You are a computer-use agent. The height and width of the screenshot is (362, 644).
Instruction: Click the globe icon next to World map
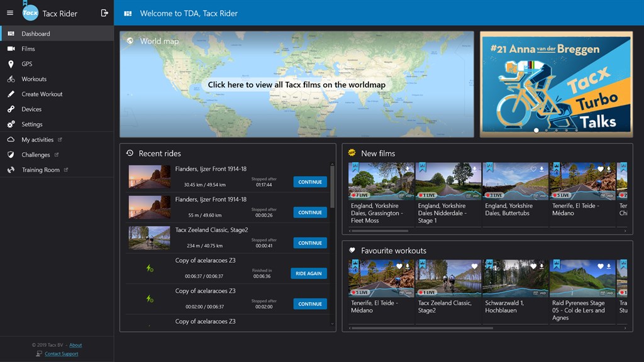point(130,41)
